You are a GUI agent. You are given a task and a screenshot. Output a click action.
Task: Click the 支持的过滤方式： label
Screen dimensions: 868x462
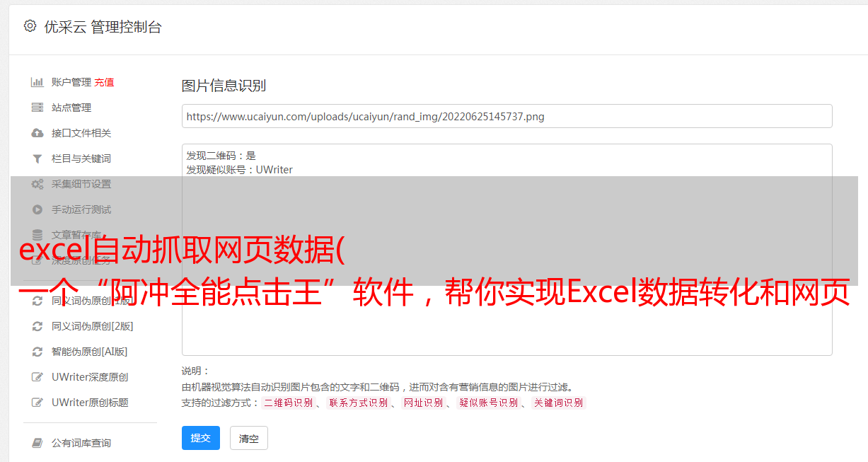(x=221, y=403)
